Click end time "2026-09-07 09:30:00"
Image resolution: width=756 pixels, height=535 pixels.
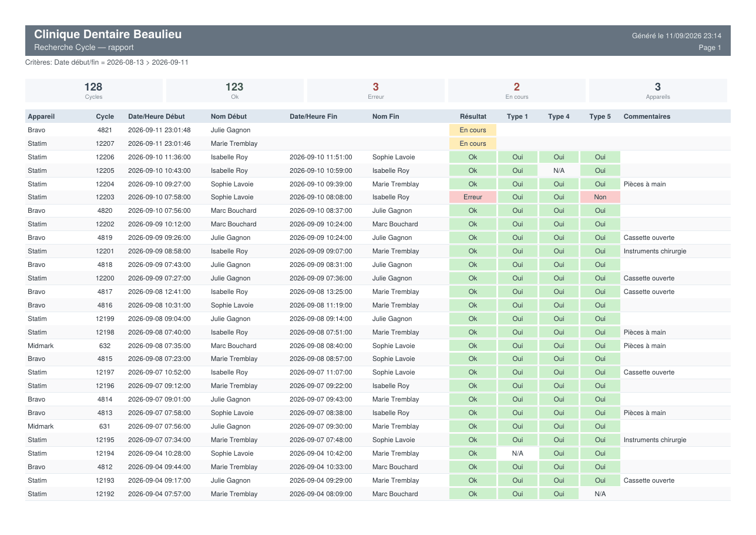pyautogui.click(x=321, y=426)
